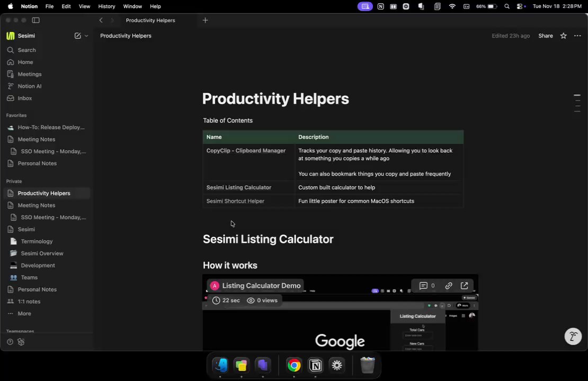Open the Help menu

pyautogui.click(x=155, y=6)
